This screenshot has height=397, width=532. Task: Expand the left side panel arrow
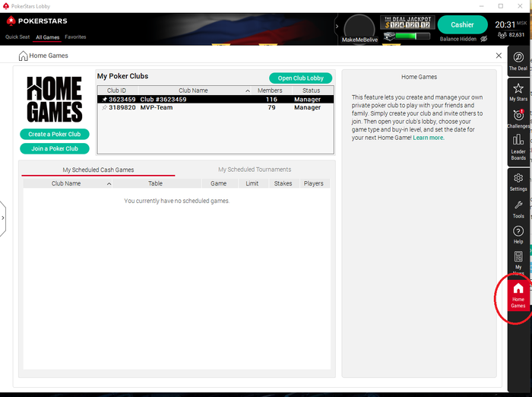click(x=3, y=218)
